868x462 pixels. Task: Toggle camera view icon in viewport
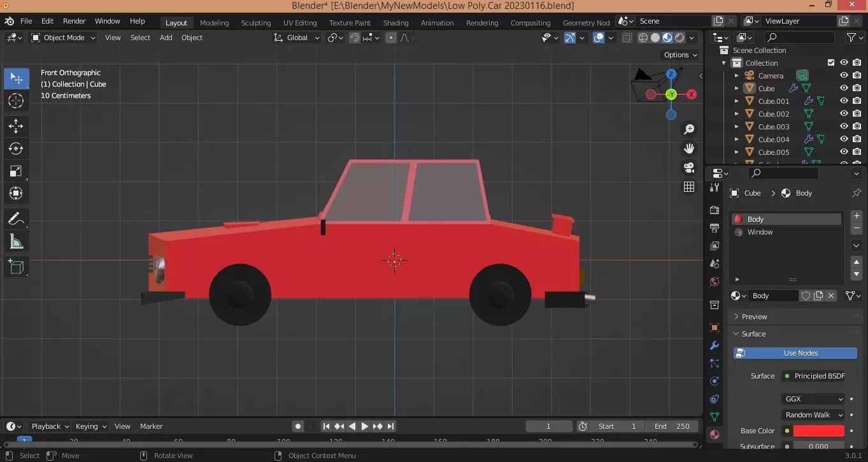[689, 168]
